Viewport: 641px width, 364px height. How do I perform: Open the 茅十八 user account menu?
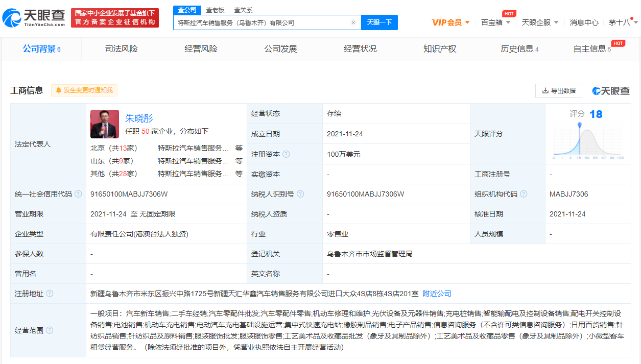click(x=623, y=22)
